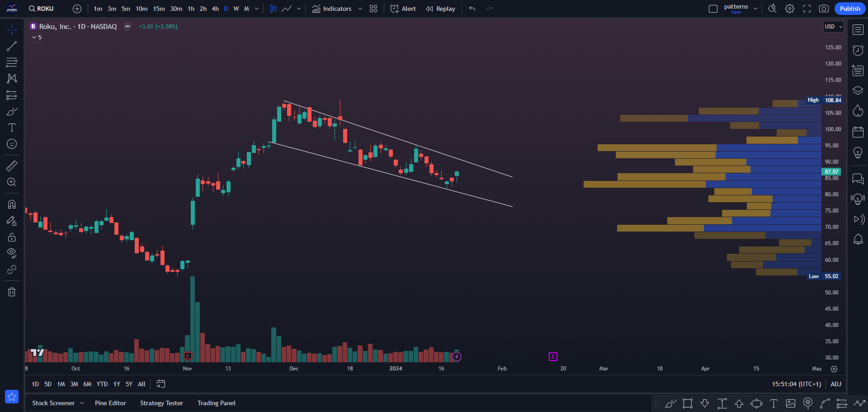Open the Pine Editor tab
Screen dimensions: 868x412
pyautogui.click(x=110, y=403)
